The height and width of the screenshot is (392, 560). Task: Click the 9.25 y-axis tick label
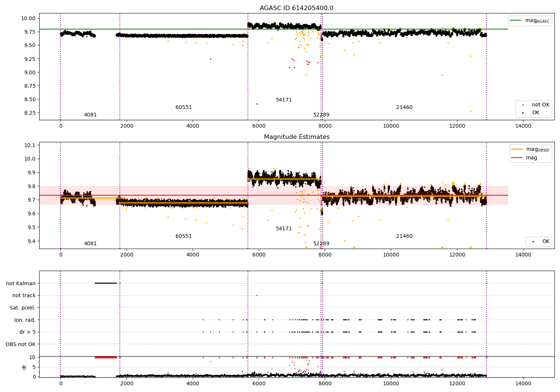29,59
